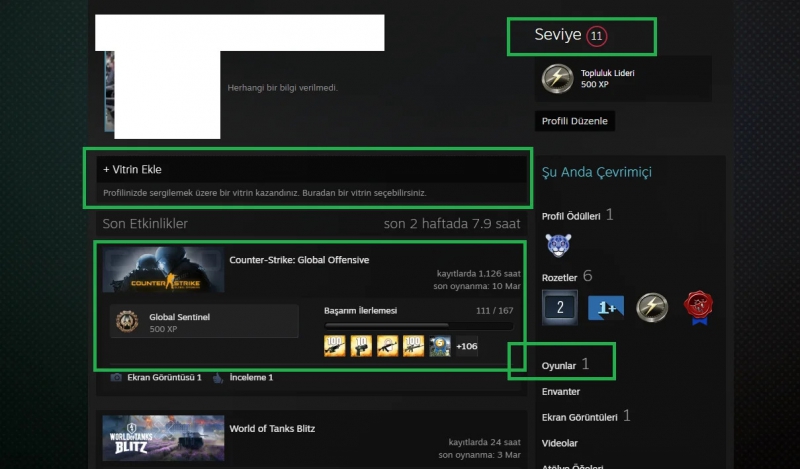800x469 pixels.
Task: Open the World of Tanks Blitz game banner
Action: tap(163, 438)
